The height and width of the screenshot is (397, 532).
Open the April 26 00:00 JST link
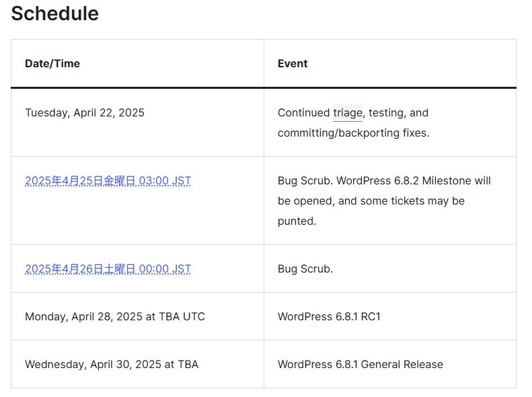108,268
